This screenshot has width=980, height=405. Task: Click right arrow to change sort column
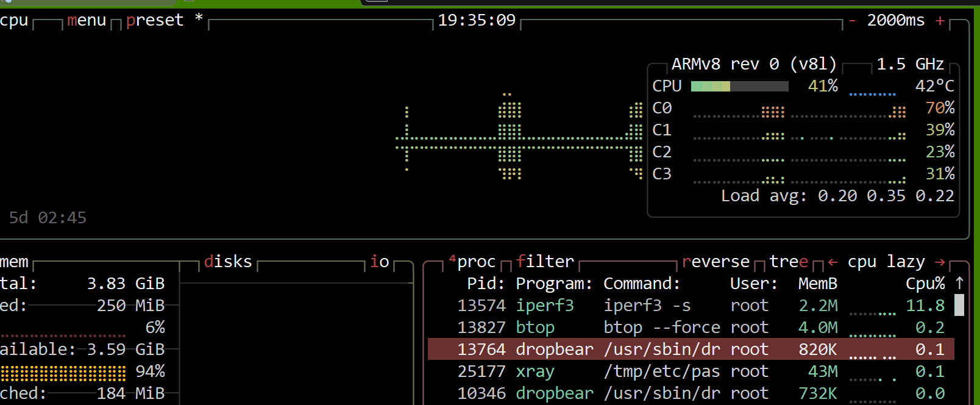pos(940,262)
